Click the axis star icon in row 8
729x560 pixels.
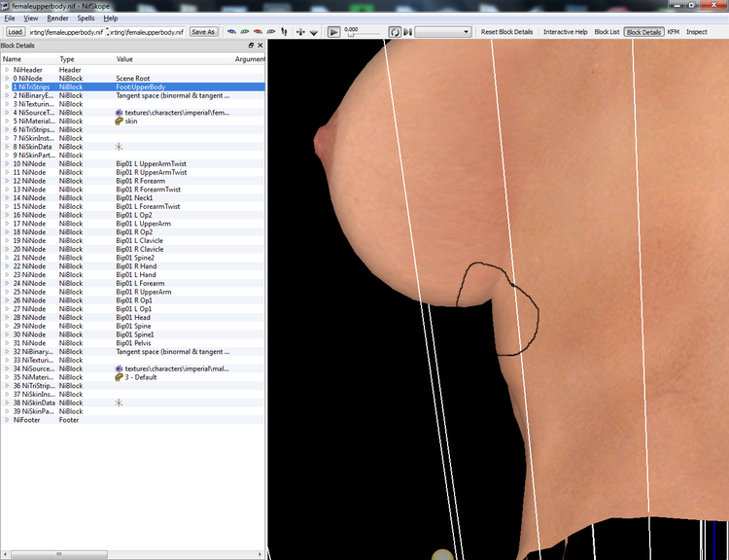click(119, 147)
